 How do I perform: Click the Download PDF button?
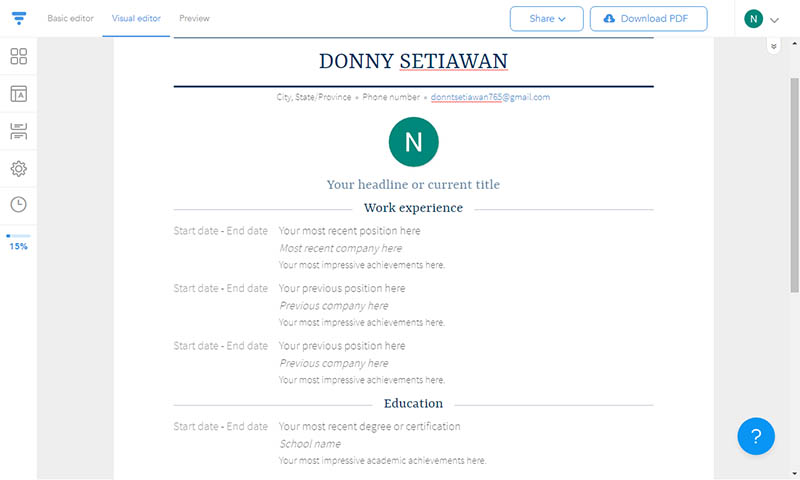point(648,19)
